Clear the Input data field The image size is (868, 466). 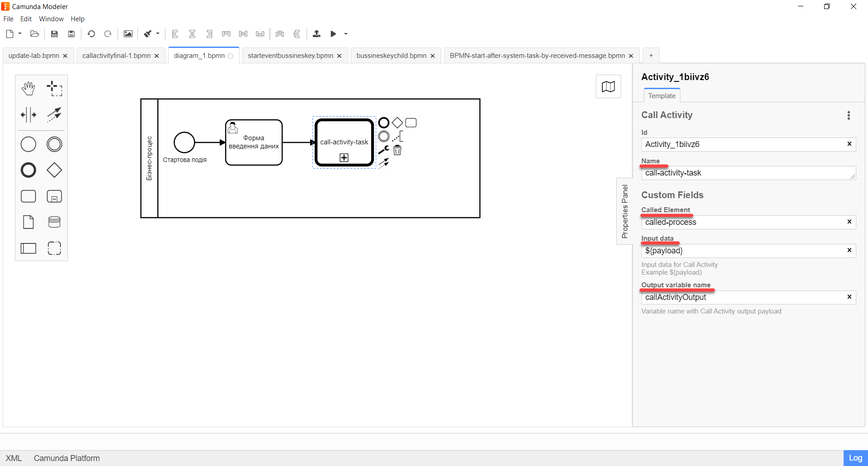(x=849, y=250)
